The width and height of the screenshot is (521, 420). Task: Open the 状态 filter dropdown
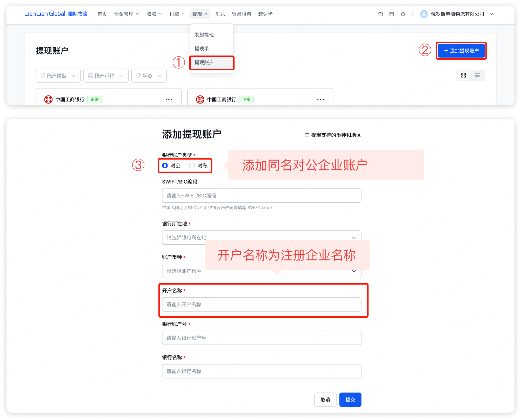149,76
